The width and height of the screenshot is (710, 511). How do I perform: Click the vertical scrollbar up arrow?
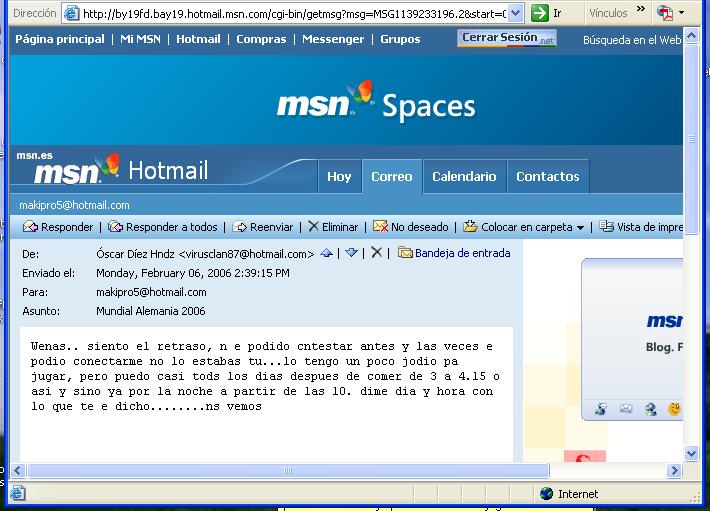pyautogui.click(x=691, y=36)
